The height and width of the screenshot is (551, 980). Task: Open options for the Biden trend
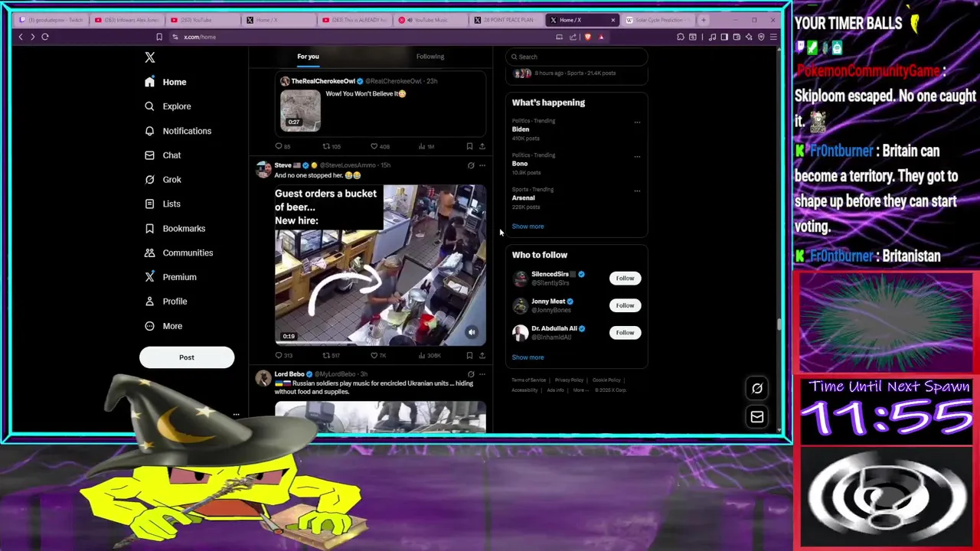[x=637, y=122]
